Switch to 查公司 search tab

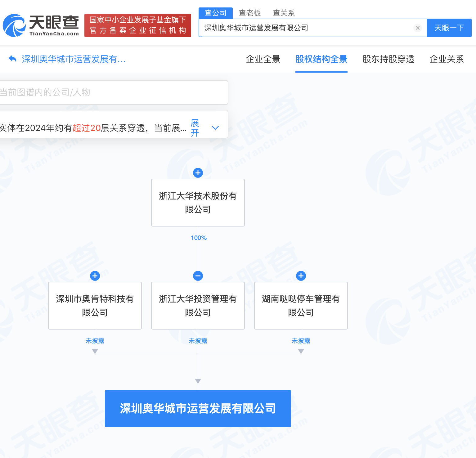click(216, 13)
